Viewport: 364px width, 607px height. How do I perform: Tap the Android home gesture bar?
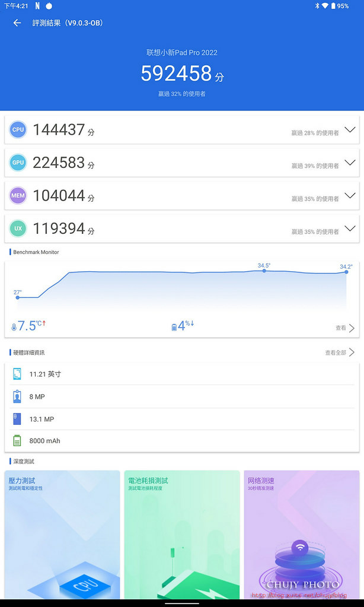pyautogui.click(x=182, y=603)
